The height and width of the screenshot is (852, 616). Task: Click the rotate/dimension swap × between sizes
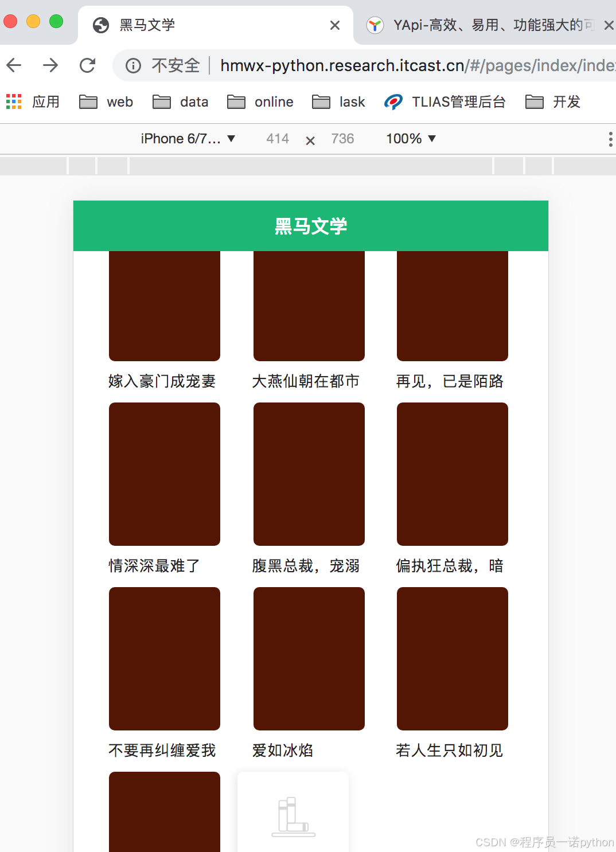click(310, 140)
